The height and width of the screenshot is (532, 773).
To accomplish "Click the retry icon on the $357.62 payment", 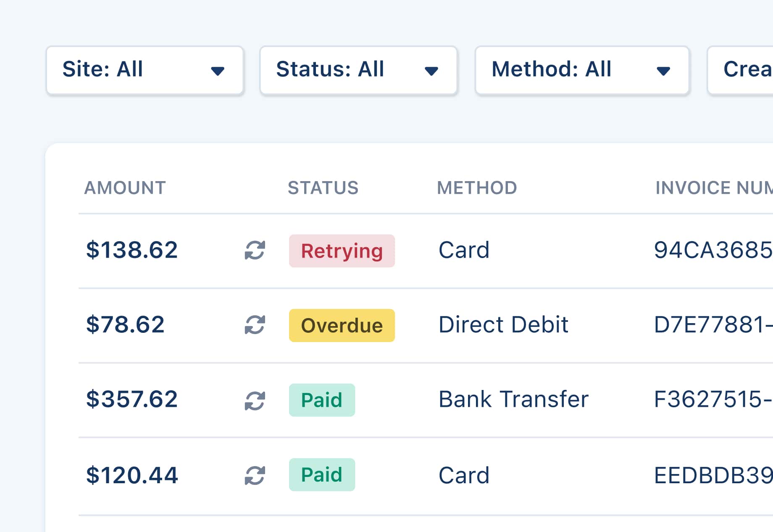I will [254, 400].
